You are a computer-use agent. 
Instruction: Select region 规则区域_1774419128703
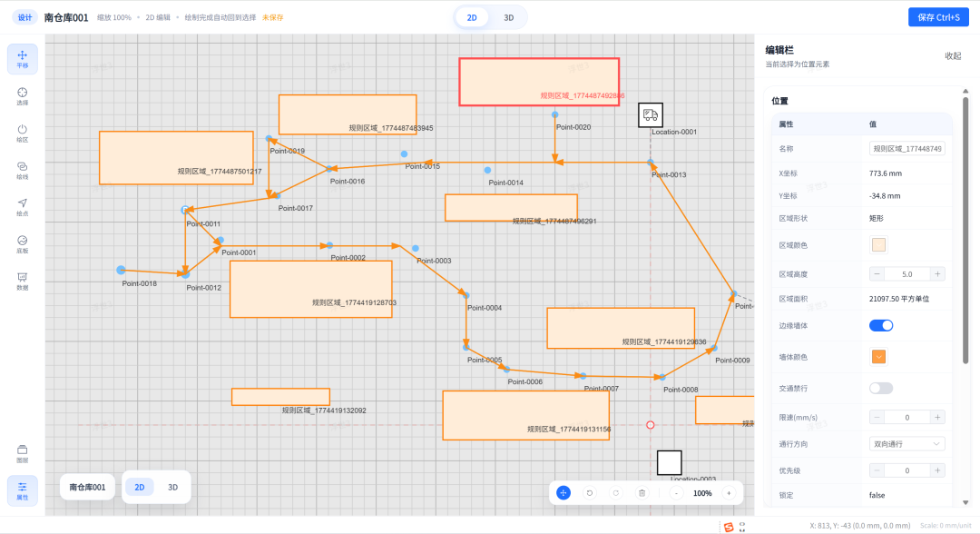[311, 289]
